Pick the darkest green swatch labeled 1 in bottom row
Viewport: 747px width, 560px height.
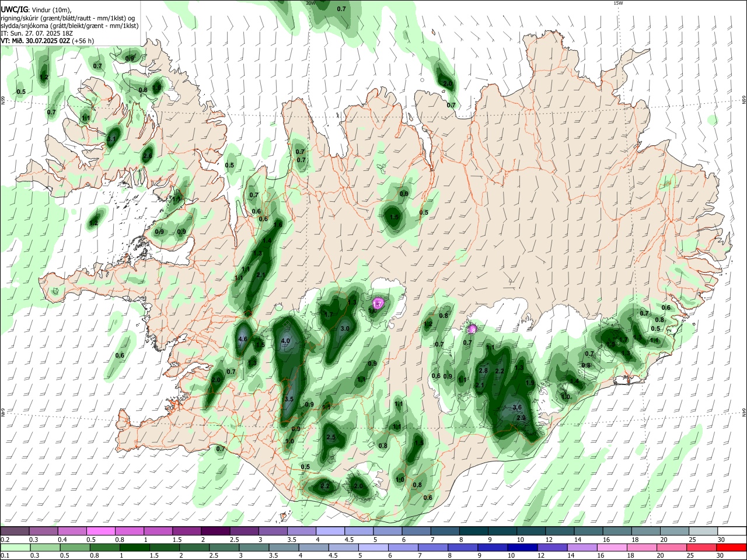[134, 547]
